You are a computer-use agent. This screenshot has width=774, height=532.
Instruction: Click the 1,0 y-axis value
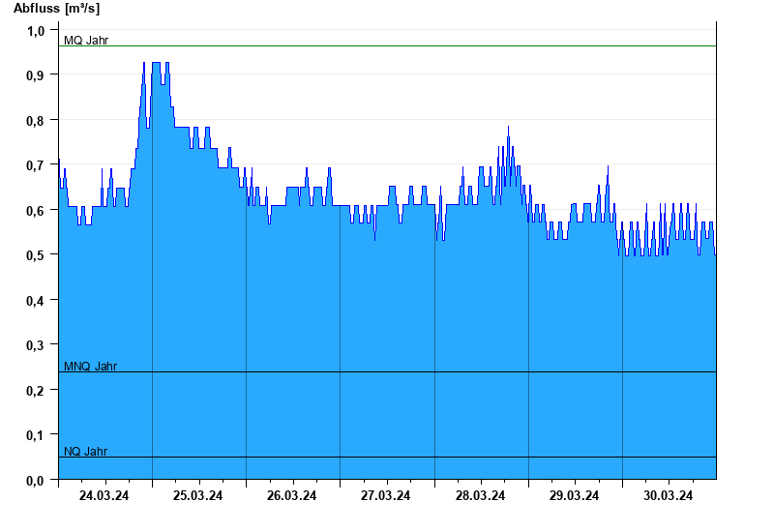(x=36, y=31)
